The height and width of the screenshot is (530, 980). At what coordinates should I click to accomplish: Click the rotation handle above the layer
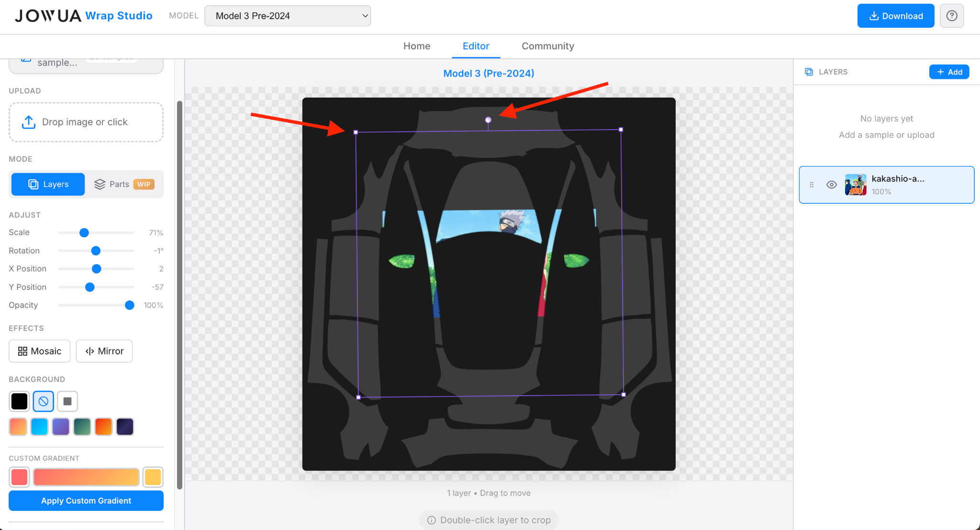pyautogui.click(x=488, y=120)
